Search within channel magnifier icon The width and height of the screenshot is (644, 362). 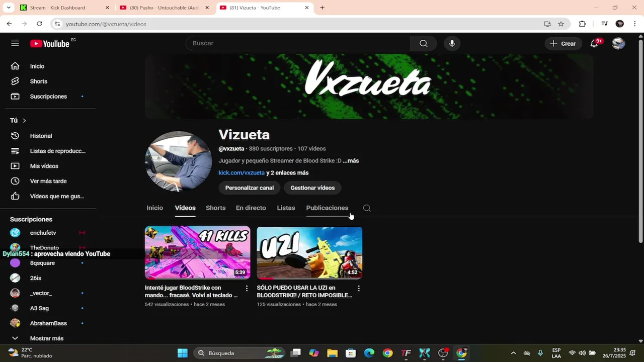pyautogui.click(x=367, y=208)
